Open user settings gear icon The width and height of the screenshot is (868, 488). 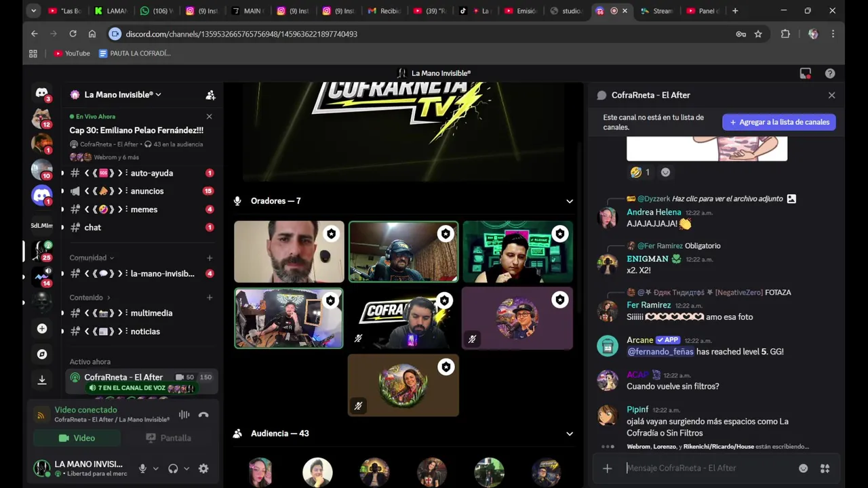click(203, 468)
